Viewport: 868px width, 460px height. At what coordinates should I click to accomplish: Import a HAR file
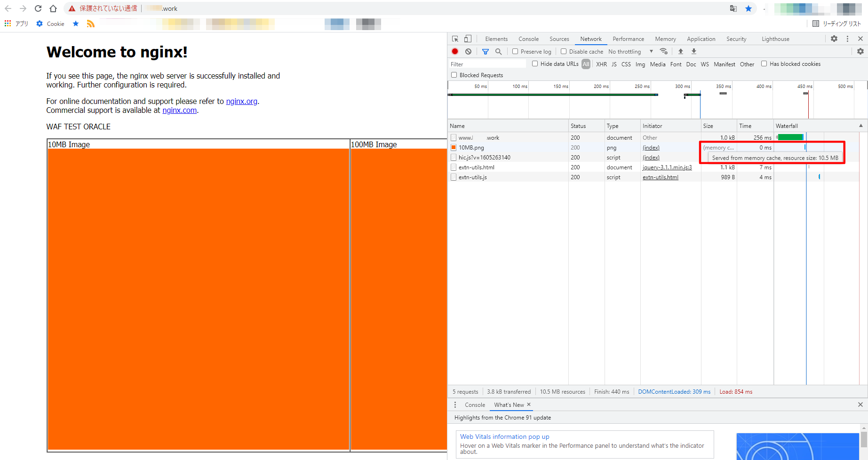(x=681, y=51)
